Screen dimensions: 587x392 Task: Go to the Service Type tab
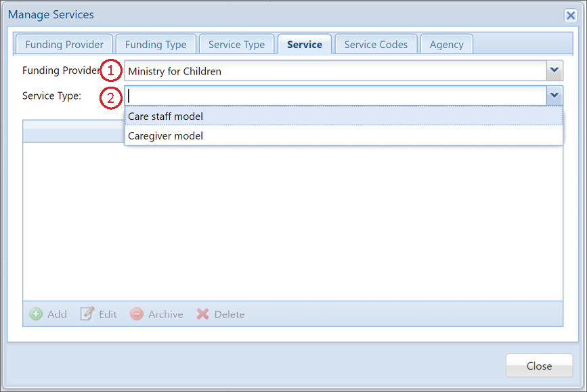(236, 45)
